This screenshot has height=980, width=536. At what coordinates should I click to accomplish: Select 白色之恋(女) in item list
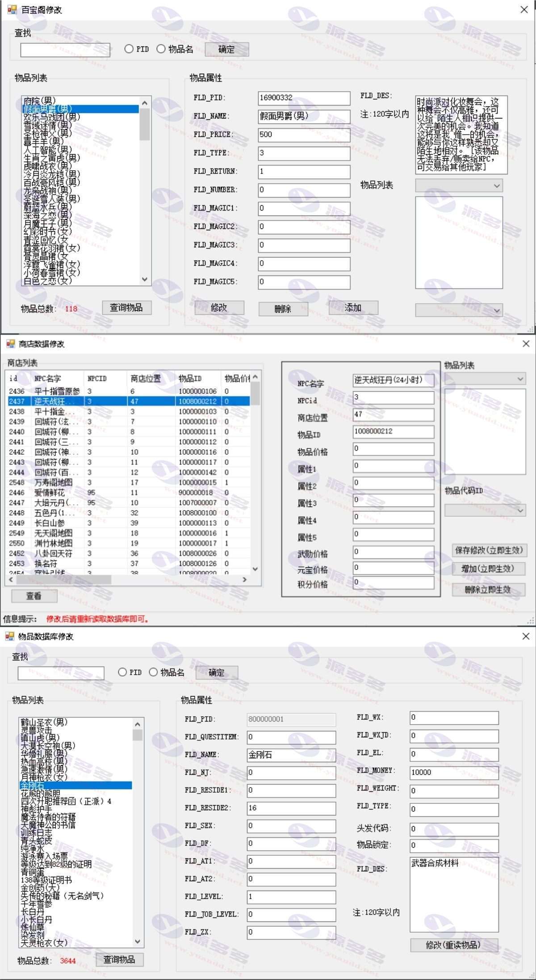pyautogui.click(x=80, y=281)
